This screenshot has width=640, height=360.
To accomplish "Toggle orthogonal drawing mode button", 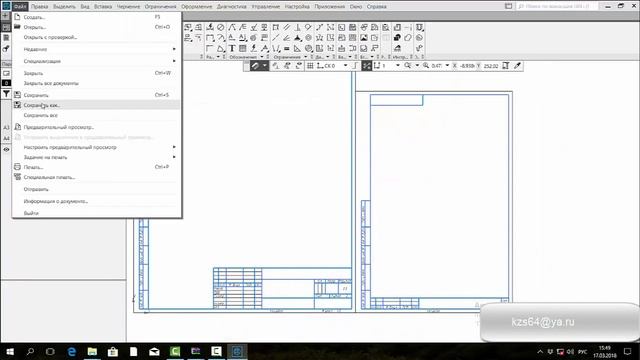I will coord(355,66).
